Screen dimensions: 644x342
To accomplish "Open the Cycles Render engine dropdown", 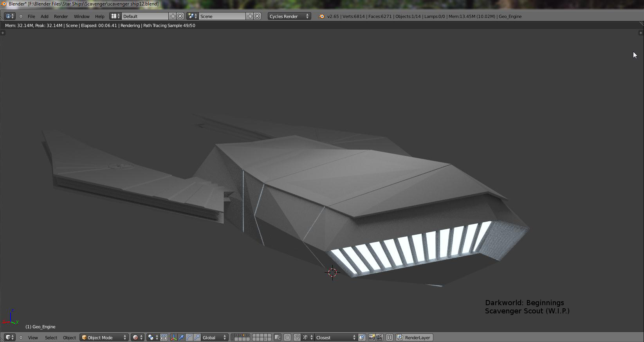I will point(289,16).
